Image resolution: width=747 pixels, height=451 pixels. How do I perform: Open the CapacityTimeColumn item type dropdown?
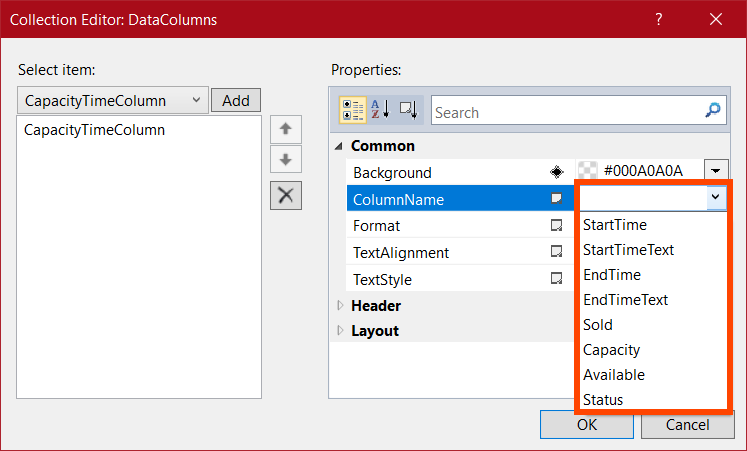[195, 100]
